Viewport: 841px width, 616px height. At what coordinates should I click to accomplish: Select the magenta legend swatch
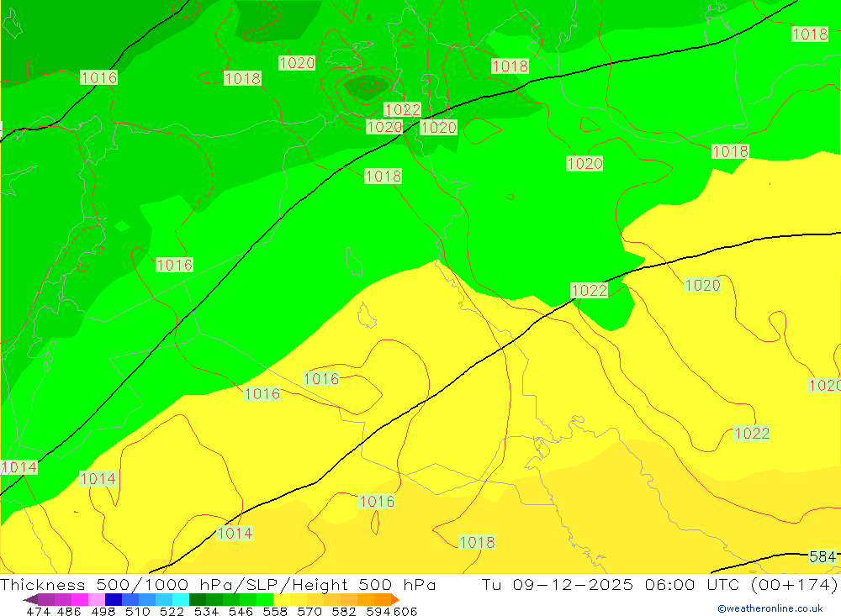pyautogui.click(x=79, y=599)
